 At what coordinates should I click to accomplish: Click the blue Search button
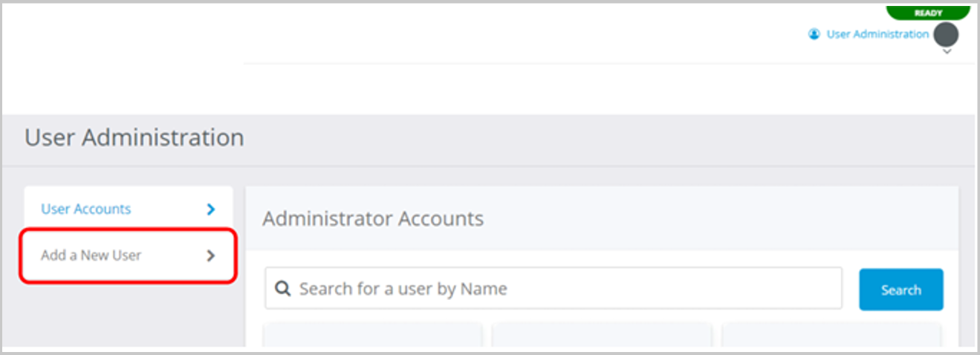901,290
